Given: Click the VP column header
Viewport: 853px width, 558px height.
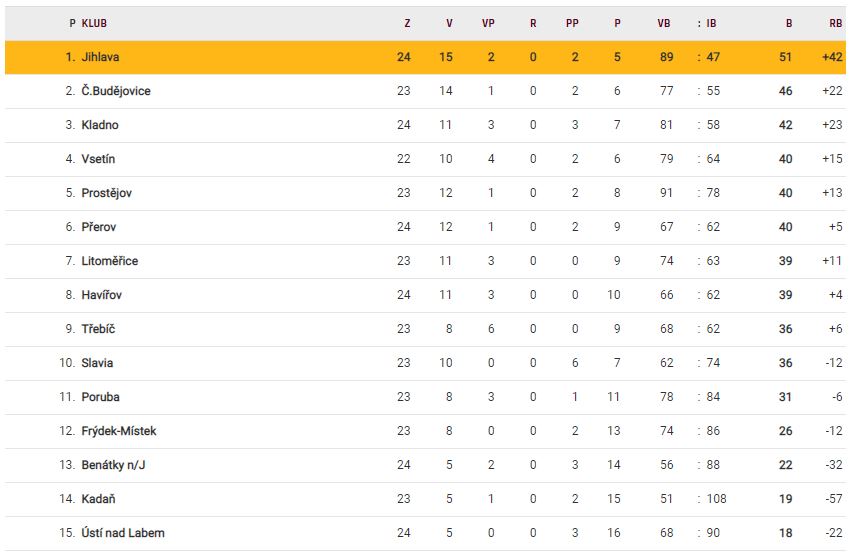Looking at the screenshot, I should pyautogui.click(x=488, y=23).
